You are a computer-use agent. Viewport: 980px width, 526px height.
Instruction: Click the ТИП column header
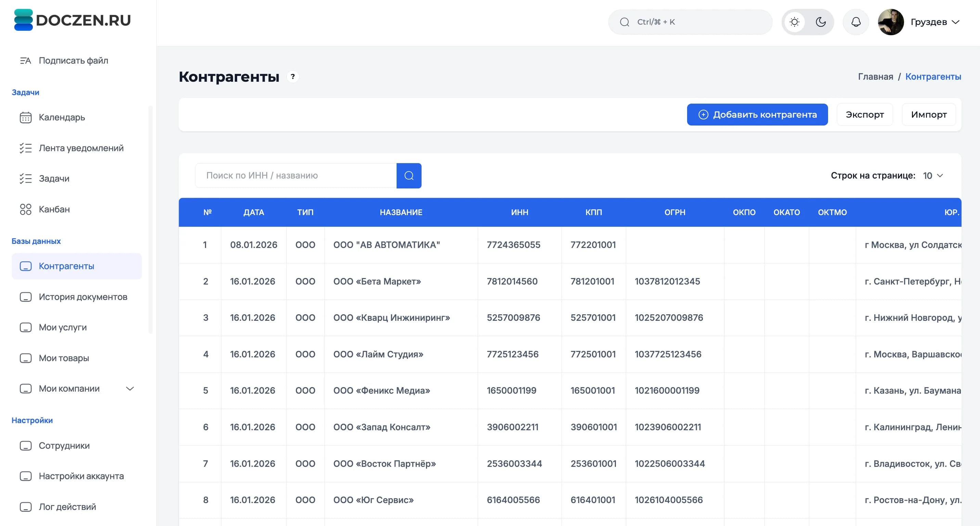[306, 212]
